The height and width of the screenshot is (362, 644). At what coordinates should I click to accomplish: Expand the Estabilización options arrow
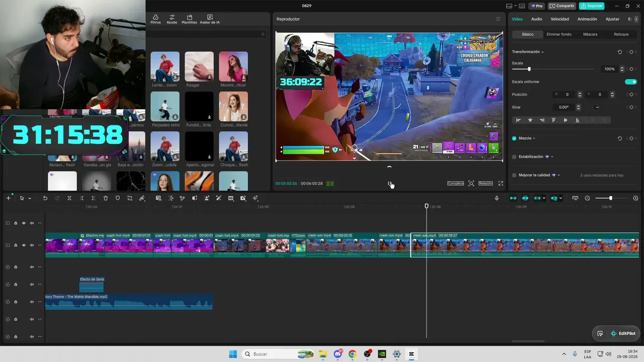[552, 157]
